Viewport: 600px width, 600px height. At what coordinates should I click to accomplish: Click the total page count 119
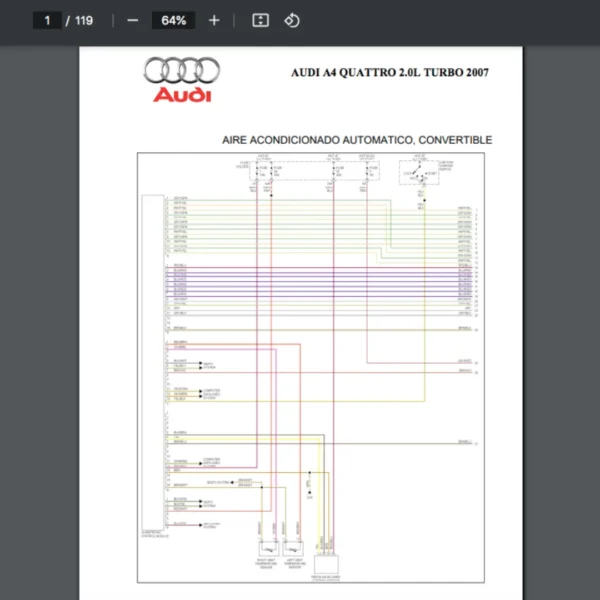click(x=84, y=20)
